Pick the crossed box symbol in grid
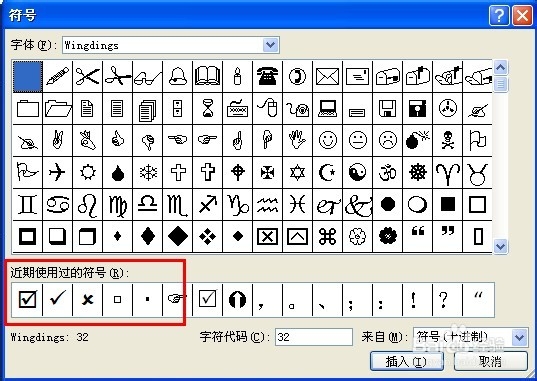 (x=267, y=236)
